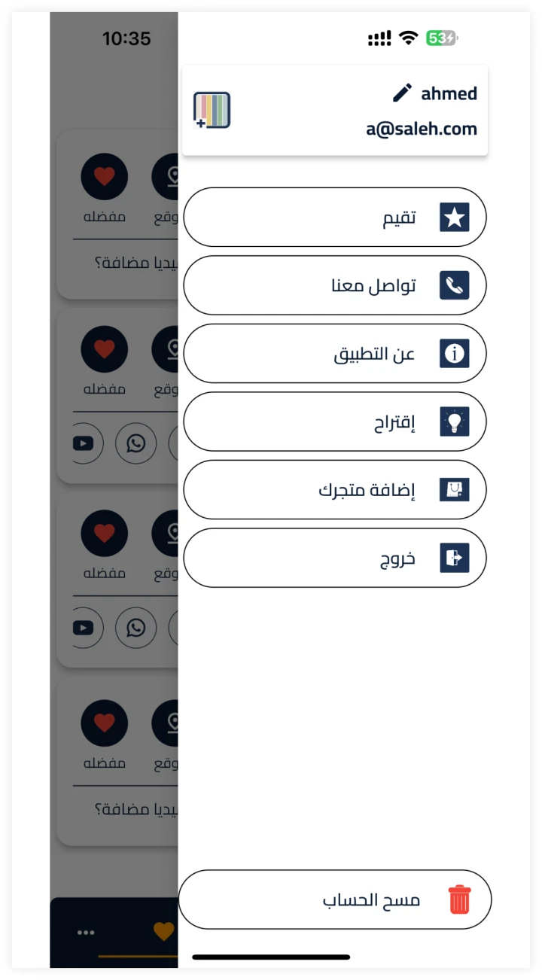Tap the shopping bag icon for إضافة متجرك
This screenshot has height=980, width=542.
pyautogui.click(x=454, y=490)
